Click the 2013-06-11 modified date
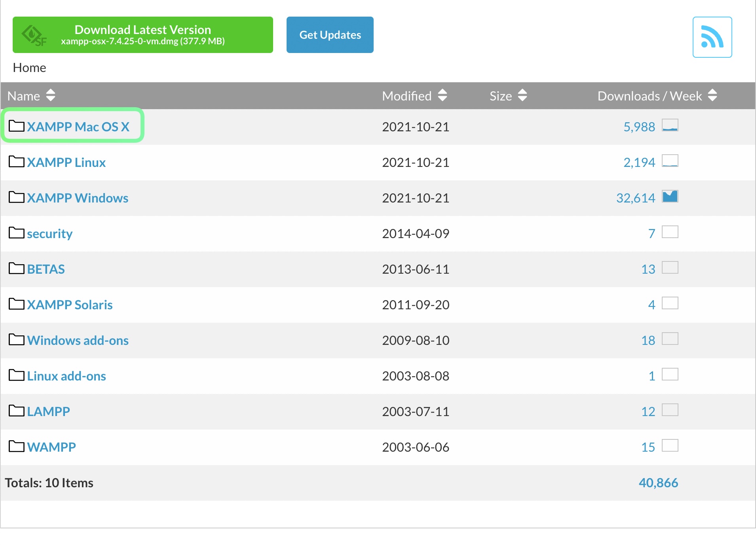 pyautogui.click(x=416, y=269)
